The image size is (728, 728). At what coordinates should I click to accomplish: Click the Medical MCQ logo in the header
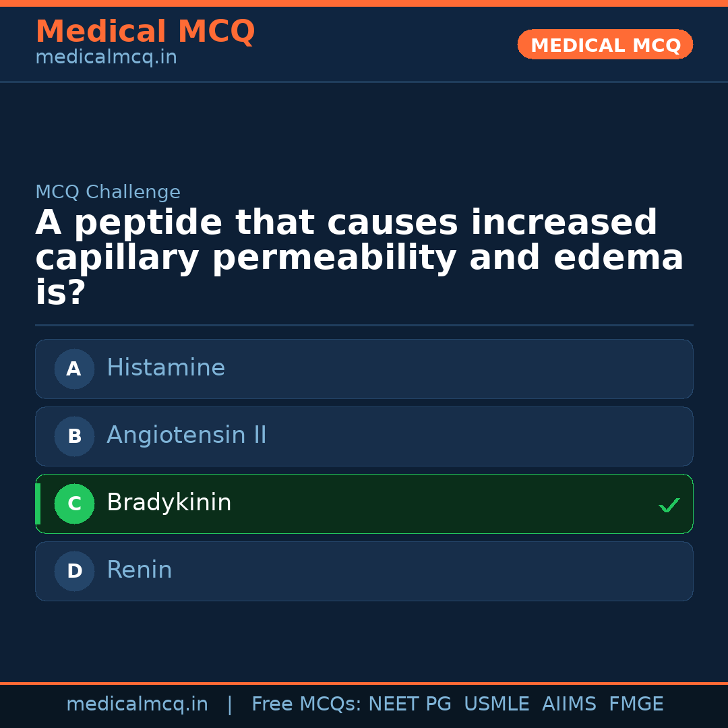tap(145, 31)
